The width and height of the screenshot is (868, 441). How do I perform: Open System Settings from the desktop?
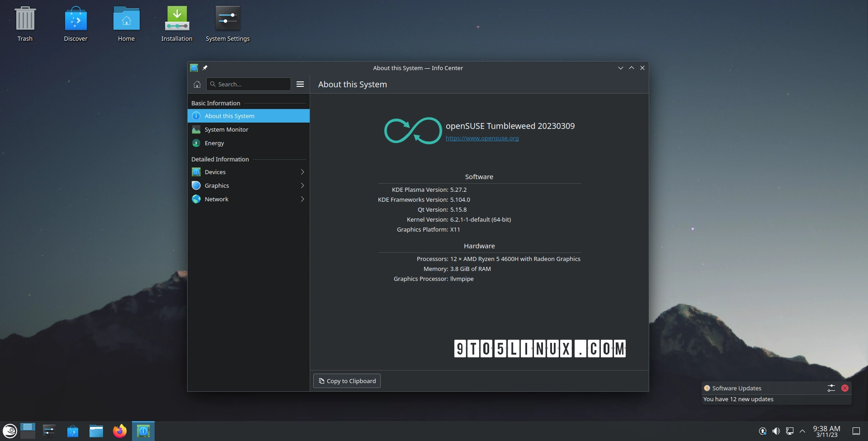(227, 18)
